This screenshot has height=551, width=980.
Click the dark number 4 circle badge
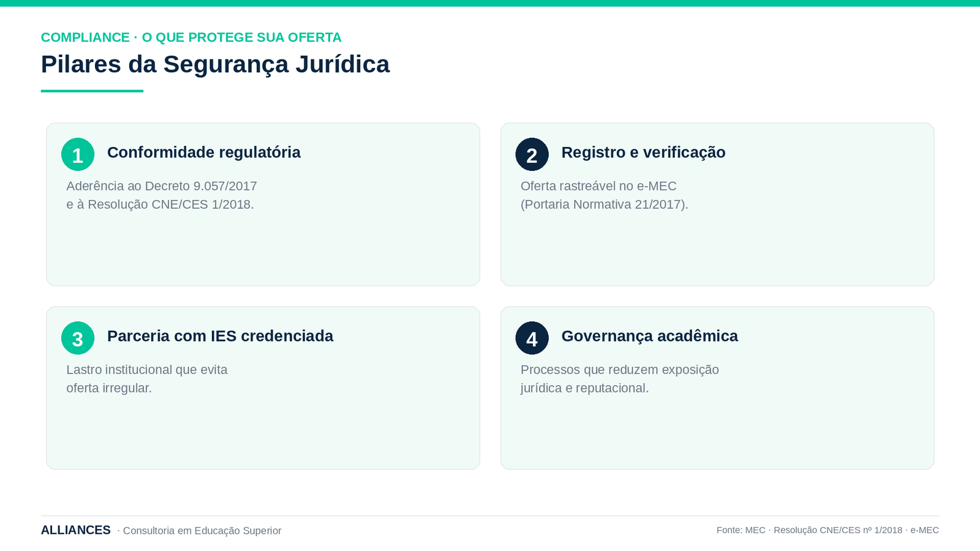[532, 338]
